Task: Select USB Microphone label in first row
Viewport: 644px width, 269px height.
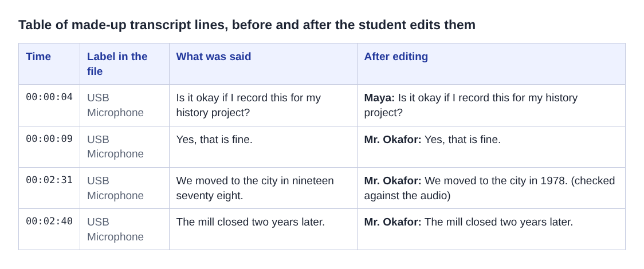Action: pyautogui.click(x=115, y=105)
